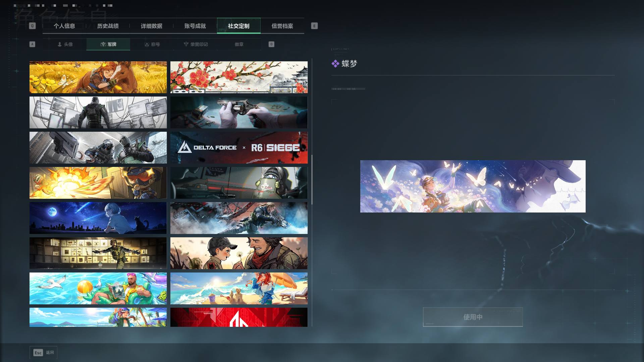The width and height of the screenshot is (644, 362).
Task: Click the 使用中 button
Action: pyautogui.click(x=473, y=317)
